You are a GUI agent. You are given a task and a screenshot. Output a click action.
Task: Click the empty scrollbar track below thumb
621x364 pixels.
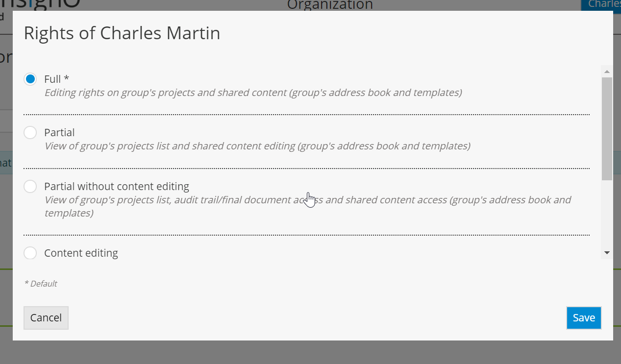(x=607, y=213)
